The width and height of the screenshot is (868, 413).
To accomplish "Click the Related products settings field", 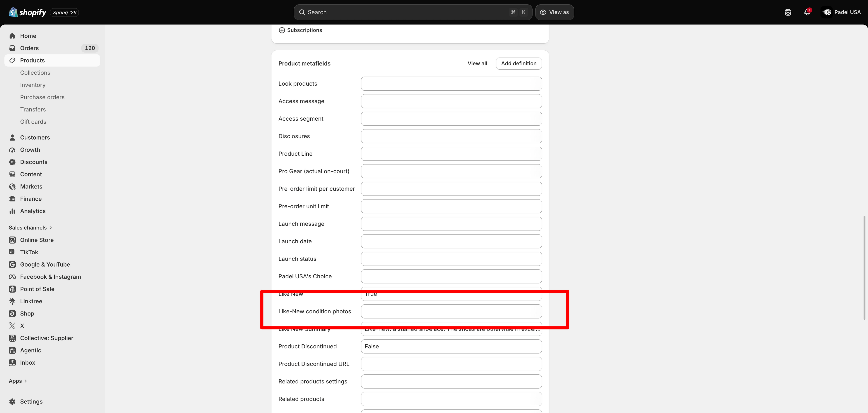I will [x=451, y=381].
